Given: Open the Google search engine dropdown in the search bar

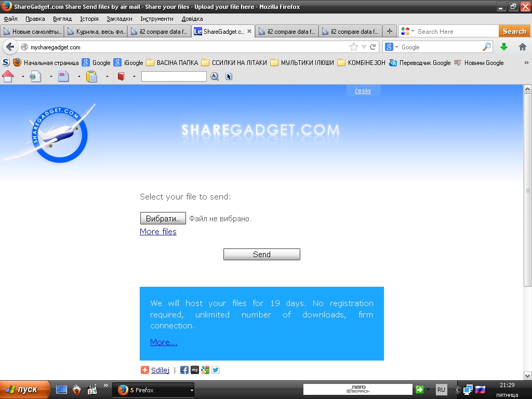Looking at the screenshot, I should coord(392,47).
